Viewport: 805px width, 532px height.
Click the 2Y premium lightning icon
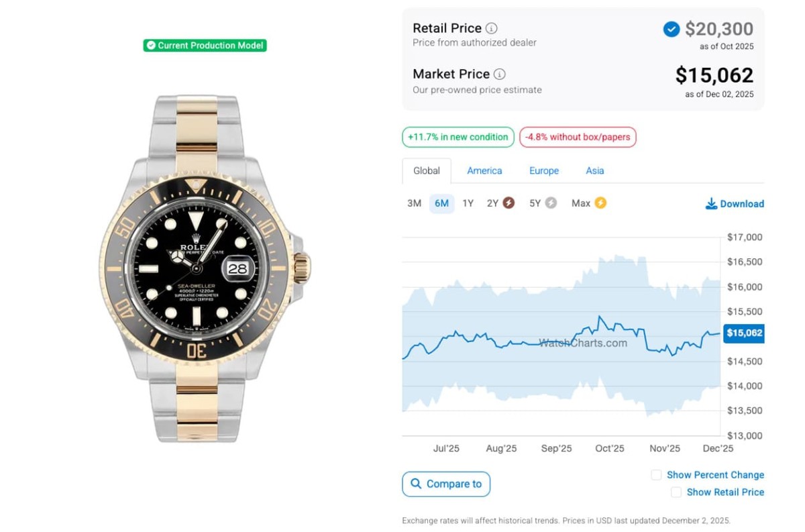pyautogui.click(x=508, y=203)
